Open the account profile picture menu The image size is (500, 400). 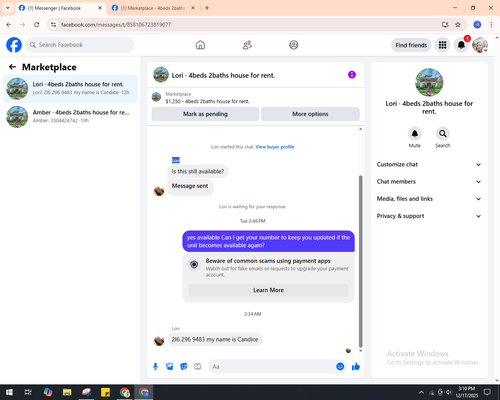(480, 45)
